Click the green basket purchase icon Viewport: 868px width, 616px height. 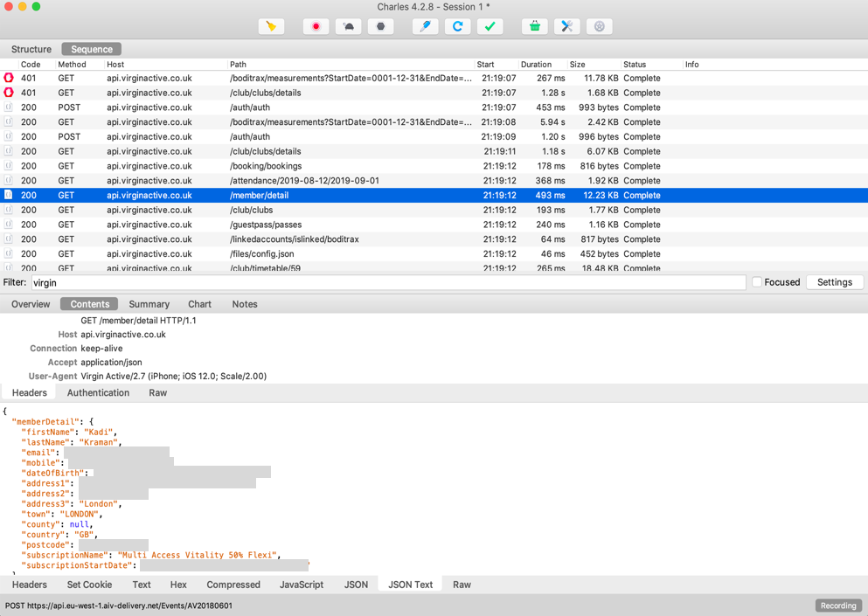pyautogui.click(x=535, y=26)
